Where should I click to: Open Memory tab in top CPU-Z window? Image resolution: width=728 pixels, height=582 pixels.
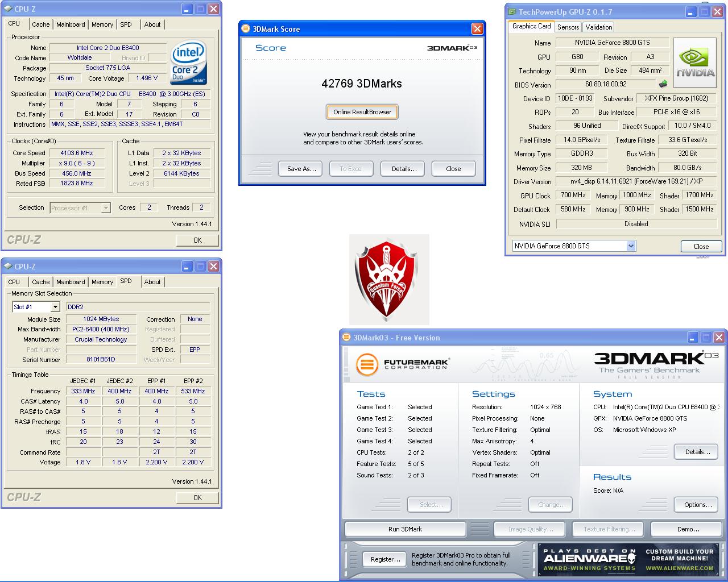click(x=102, y=24)
